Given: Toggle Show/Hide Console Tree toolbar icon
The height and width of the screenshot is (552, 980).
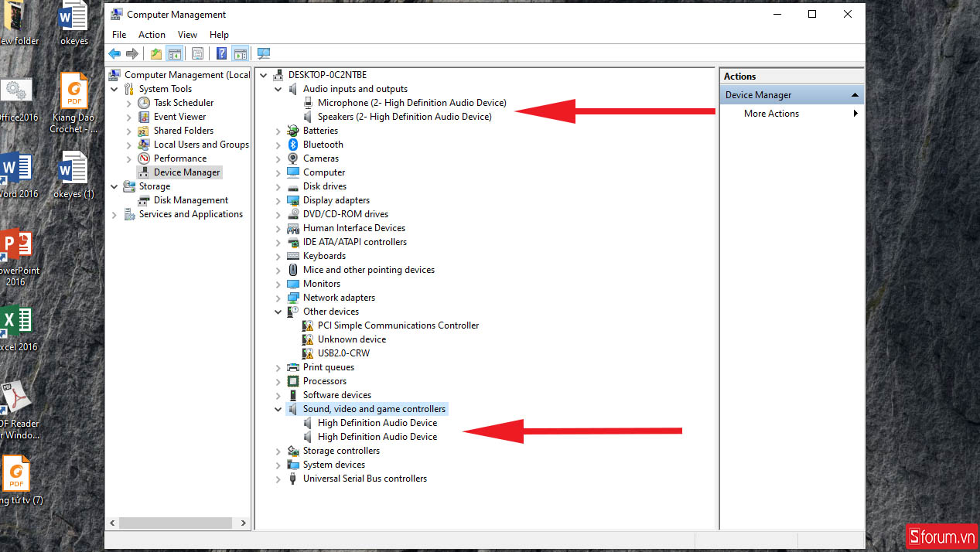Looking at the screenshot, I should [175, 53].
